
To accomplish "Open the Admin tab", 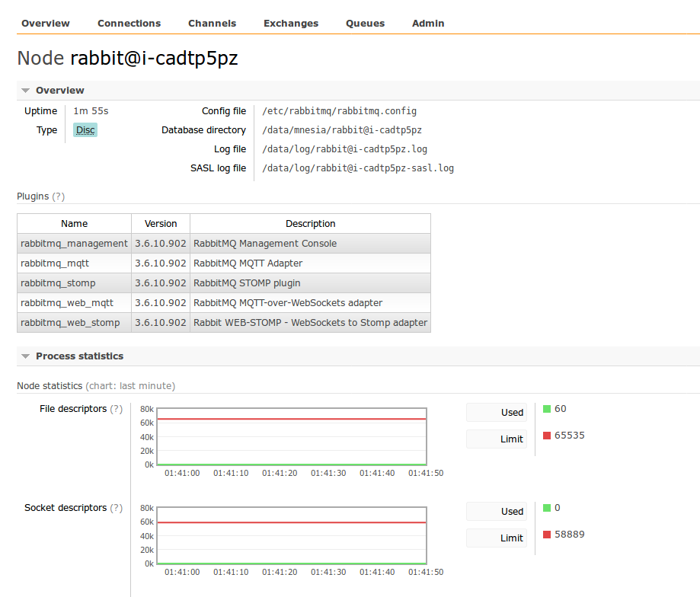I will (428, 24).
